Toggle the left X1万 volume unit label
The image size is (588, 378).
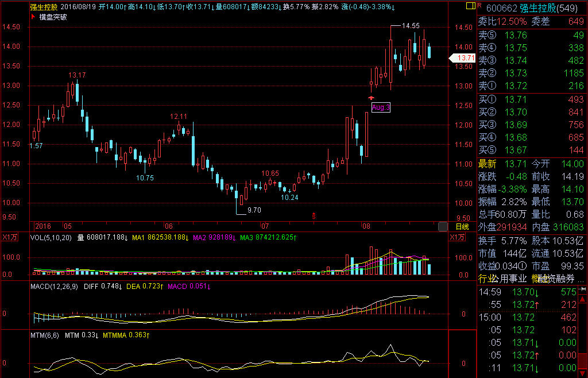coord(10,237)
